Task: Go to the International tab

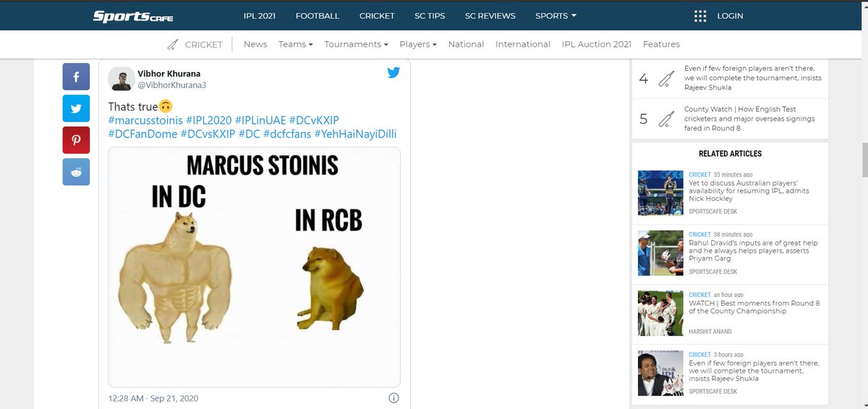Action: pyautogui.click(x=523, y=44)
